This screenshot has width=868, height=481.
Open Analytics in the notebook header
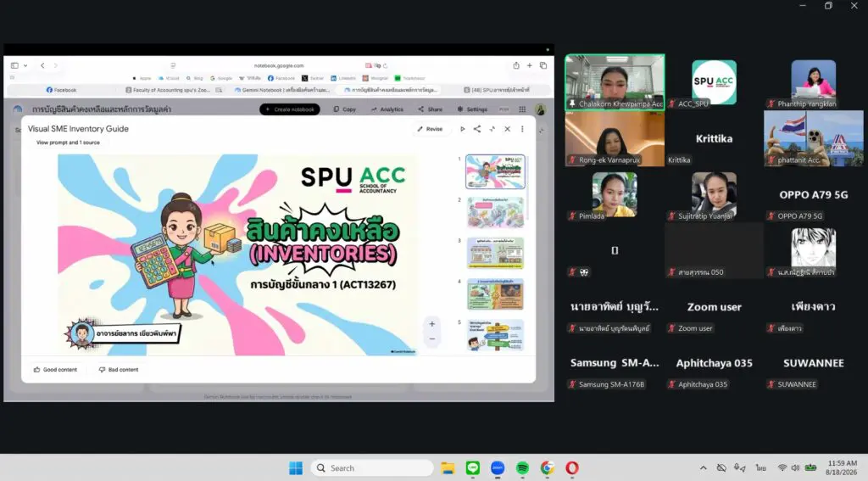[387, 109]
